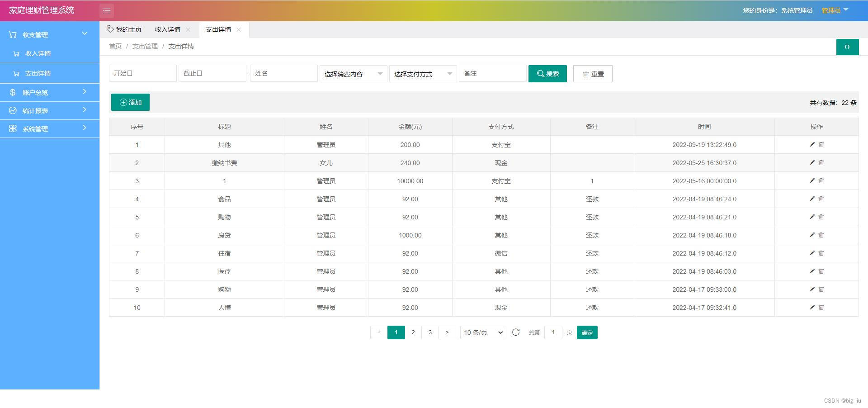Image resolution: width=868 pixels, height=408 pixels.
Task: Close the 支出详情 tab
Action: (239, 30)
